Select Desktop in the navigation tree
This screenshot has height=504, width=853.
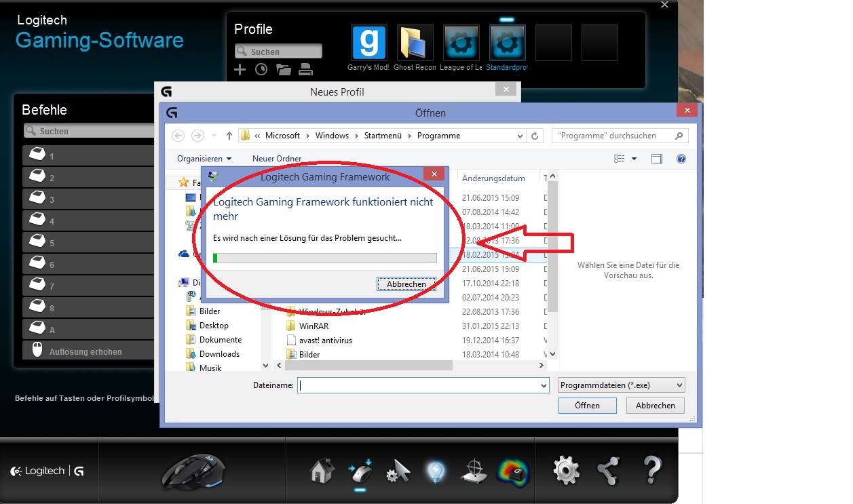tap(214, 326)
